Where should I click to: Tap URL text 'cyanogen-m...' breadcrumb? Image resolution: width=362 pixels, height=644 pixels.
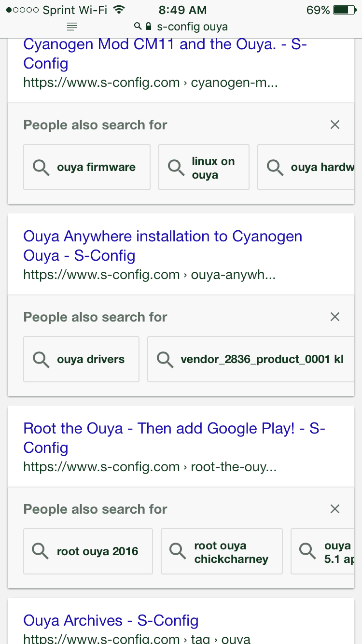(235, 83)
